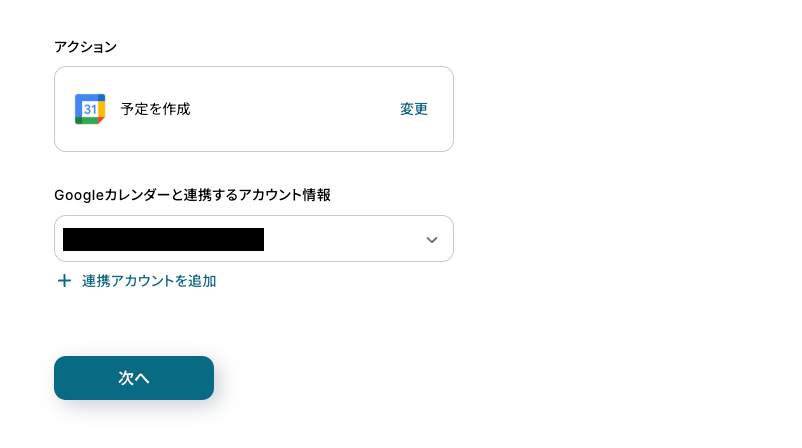
Task: Click the Googleカレンダーと連携するアカウント情報 label
Action: click(x=192, y=195)
